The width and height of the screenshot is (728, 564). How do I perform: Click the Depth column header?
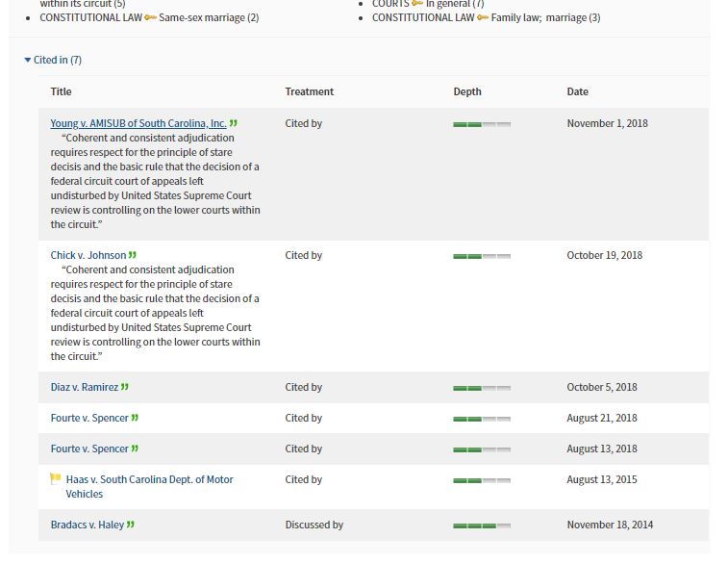467,91
